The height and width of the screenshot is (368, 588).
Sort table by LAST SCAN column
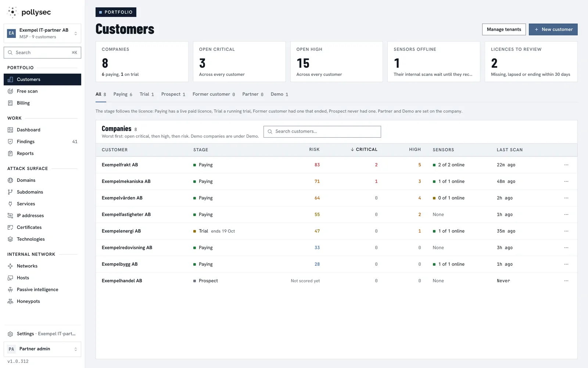point(509,150)
